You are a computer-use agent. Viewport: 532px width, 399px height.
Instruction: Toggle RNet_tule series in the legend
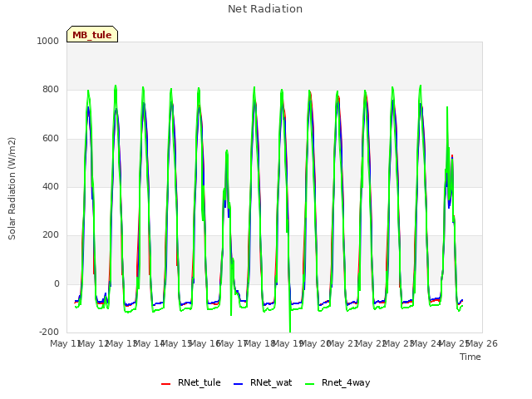190,382
